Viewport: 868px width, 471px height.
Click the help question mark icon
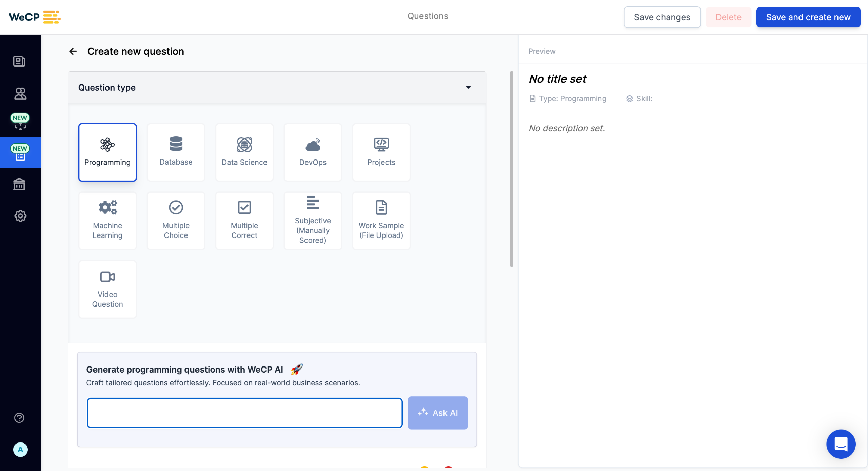19,418
